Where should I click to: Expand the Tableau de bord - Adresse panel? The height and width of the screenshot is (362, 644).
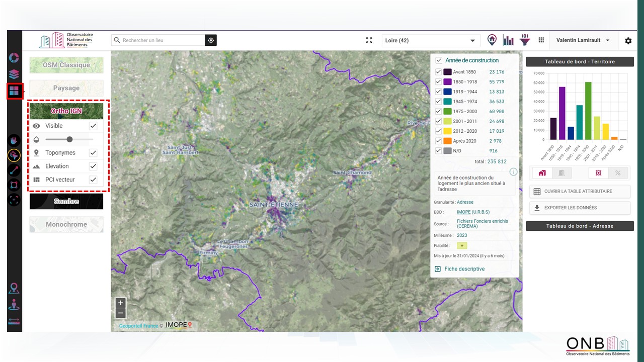(580, 226)
